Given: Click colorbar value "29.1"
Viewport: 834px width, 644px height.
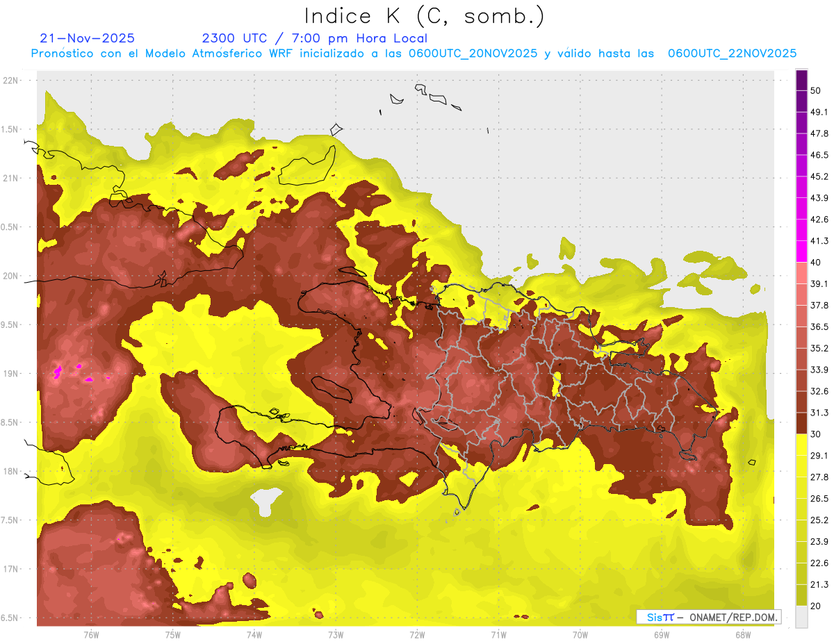Looking at the screenshot, I should (x=819, y=456).
